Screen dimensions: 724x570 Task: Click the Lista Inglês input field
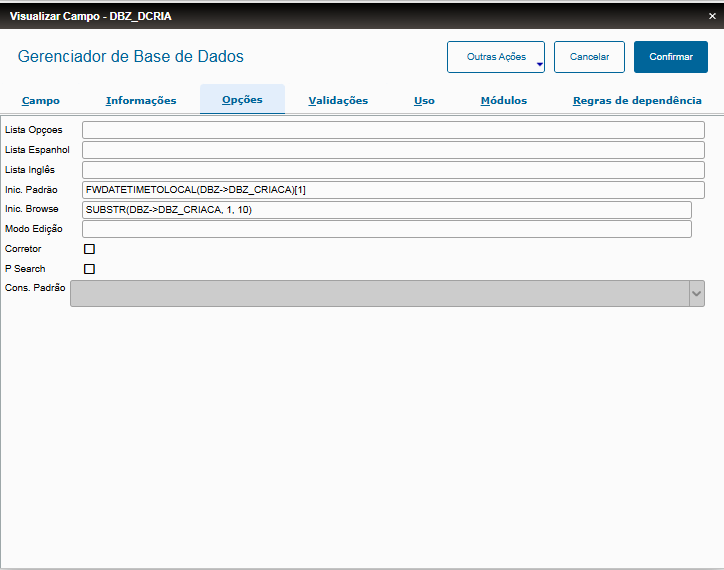point(393,170)
